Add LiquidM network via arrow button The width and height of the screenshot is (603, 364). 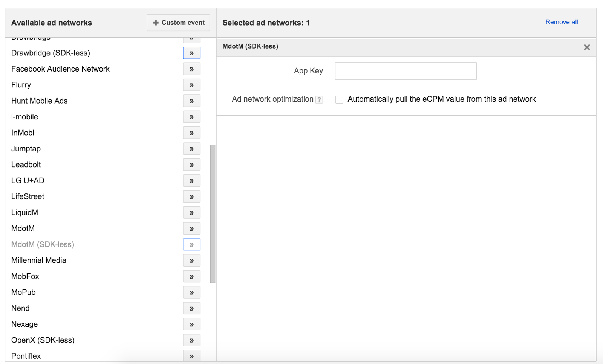coord(191,213)
